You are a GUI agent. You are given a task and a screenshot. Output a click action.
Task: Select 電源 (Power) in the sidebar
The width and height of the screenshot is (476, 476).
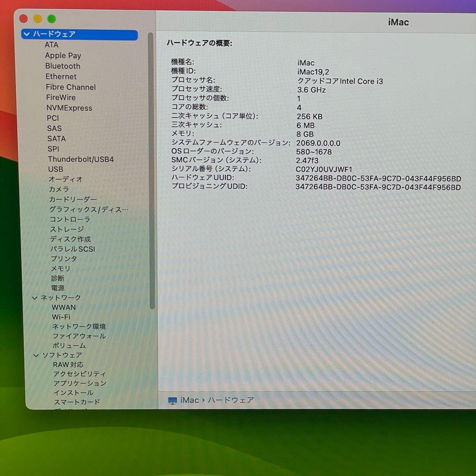pyautogui.click(x=58, y=288)
